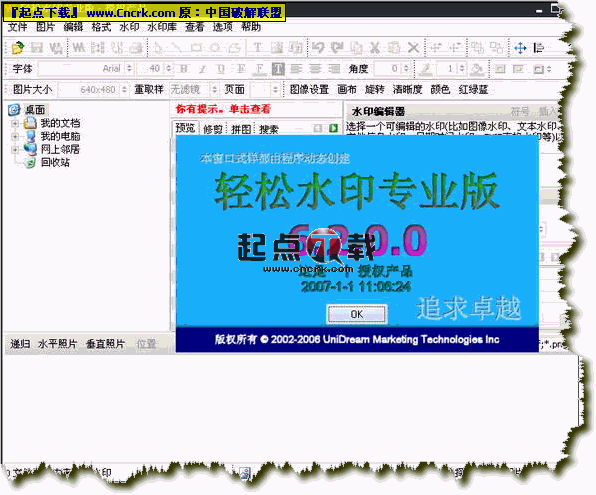Click the print icon in top toolbar
The width and height of the screenshot is (596, 495).
[136, 48]
